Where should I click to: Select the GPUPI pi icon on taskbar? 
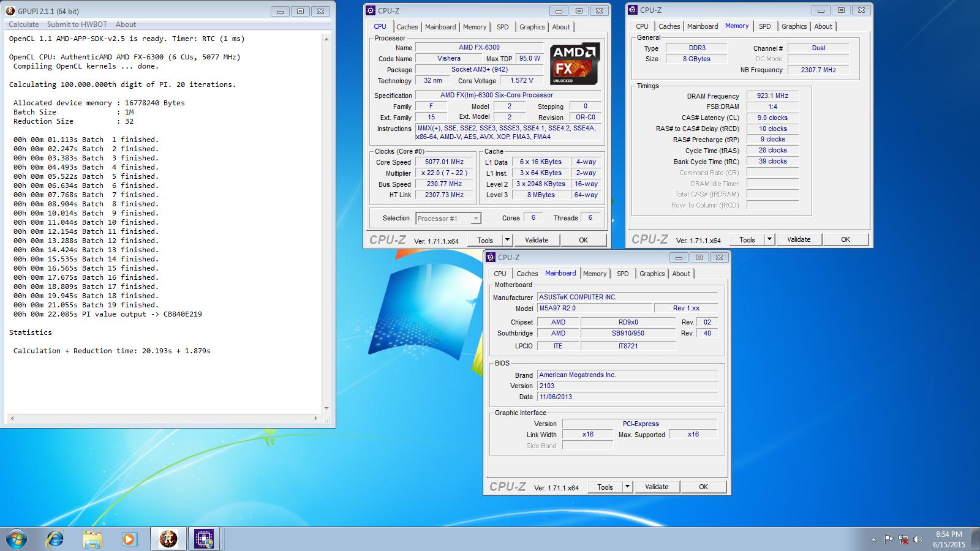coord(167,539)
